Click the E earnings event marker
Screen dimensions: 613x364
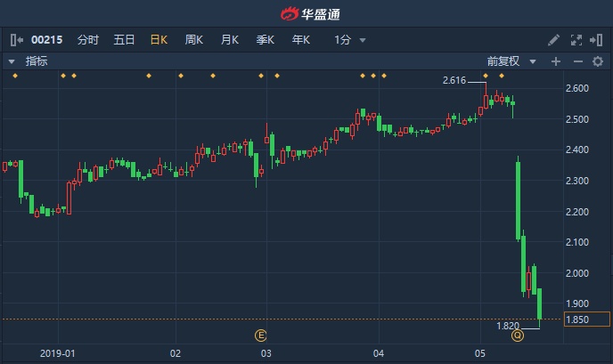coord(261,336)
